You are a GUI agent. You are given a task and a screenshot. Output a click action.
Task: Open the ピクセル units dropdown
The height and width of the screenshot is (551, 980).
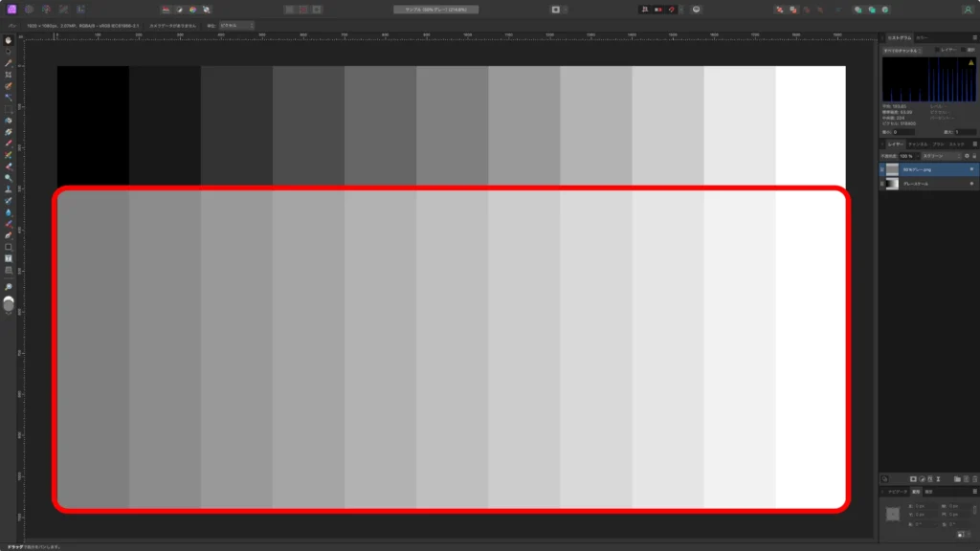(236, 26)
